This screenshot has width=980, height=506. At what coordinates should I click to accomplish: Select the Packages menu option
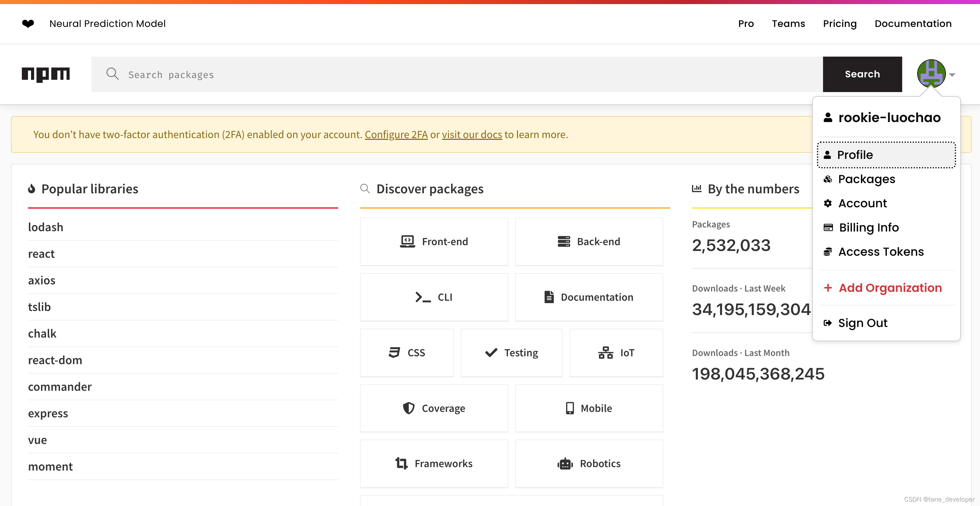866,179
